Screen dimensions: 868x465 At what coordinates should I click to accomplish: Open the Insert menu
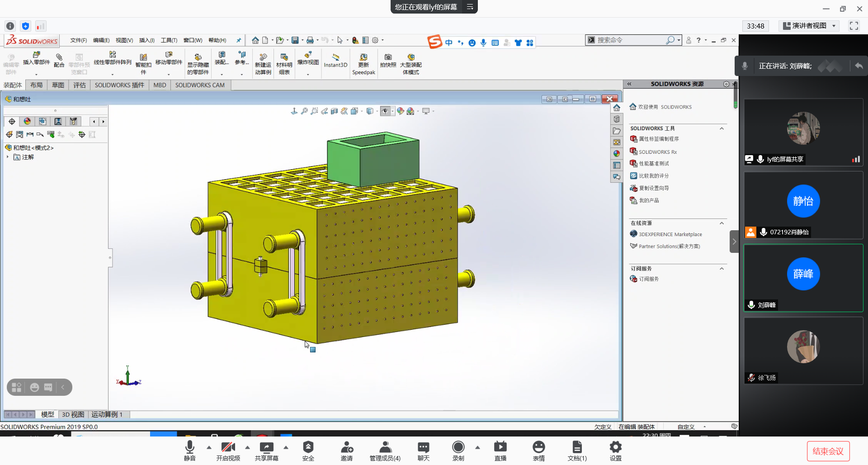pyautogui.click(x=146, y=40)
